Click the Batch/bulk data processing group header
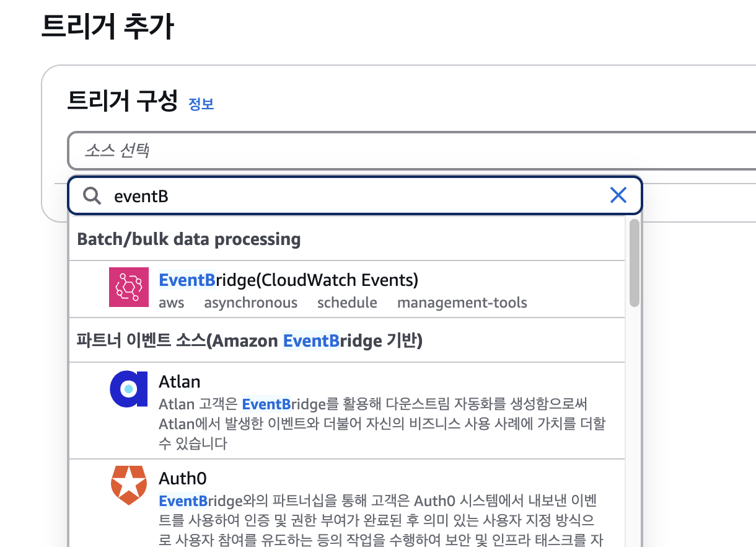 pyautogui.click(x=346, y=239)
